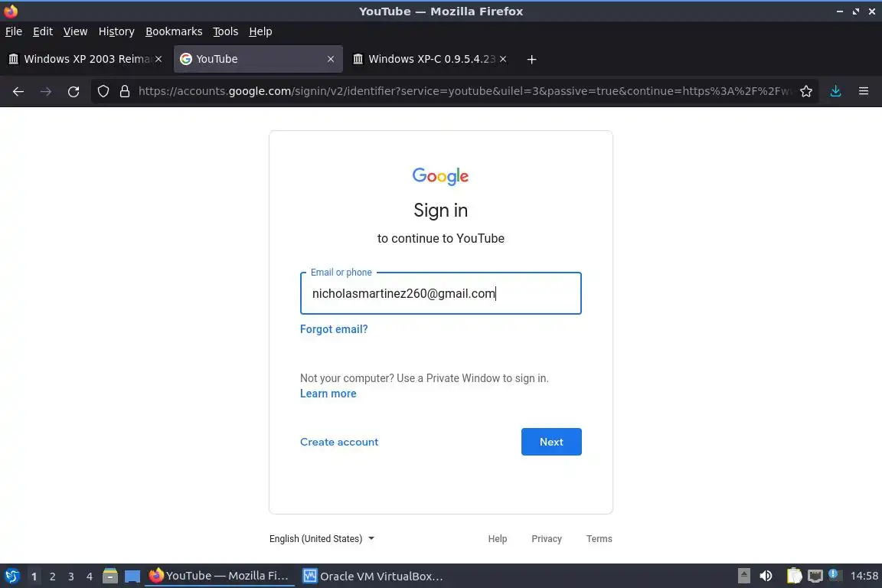Click into the Email or phone field
This screenshot has height=588, width=882.
coord(440,293)
